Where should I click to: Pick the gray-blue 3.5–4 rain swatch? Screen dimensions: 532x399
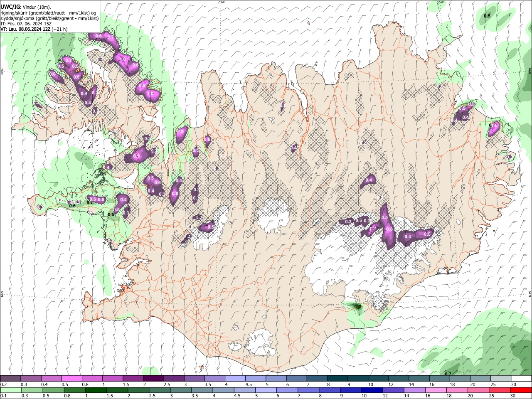tap(202, 390)
